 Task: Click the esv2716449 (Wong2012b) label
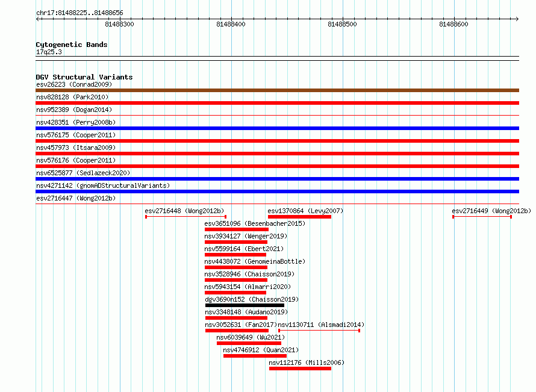491,211
